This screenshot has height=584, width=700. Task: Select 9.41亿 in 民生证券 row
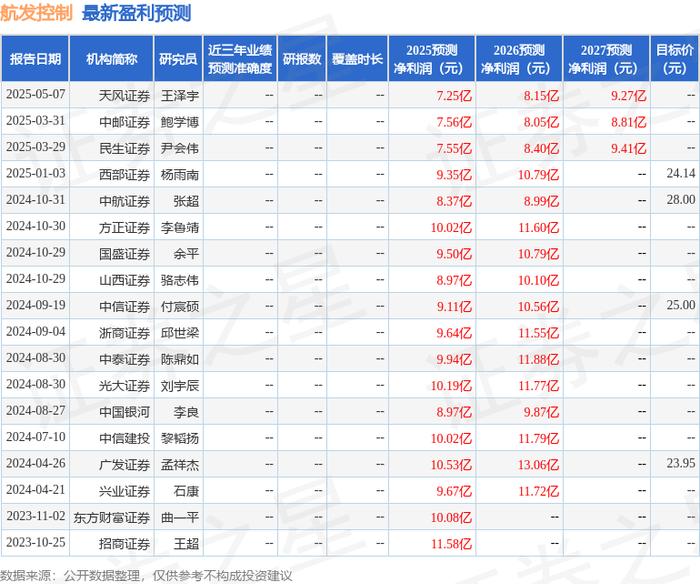tap(629, 148)
